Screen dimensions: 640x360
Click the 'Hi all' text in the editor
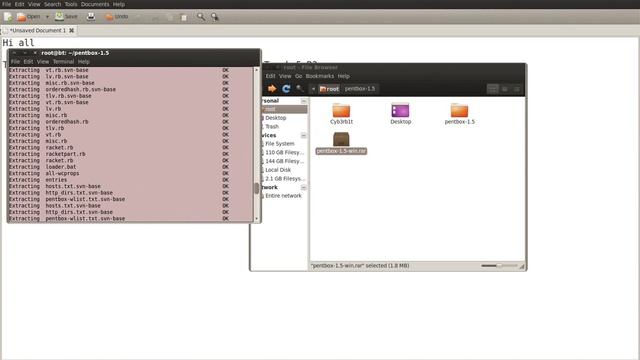[18, 42]
